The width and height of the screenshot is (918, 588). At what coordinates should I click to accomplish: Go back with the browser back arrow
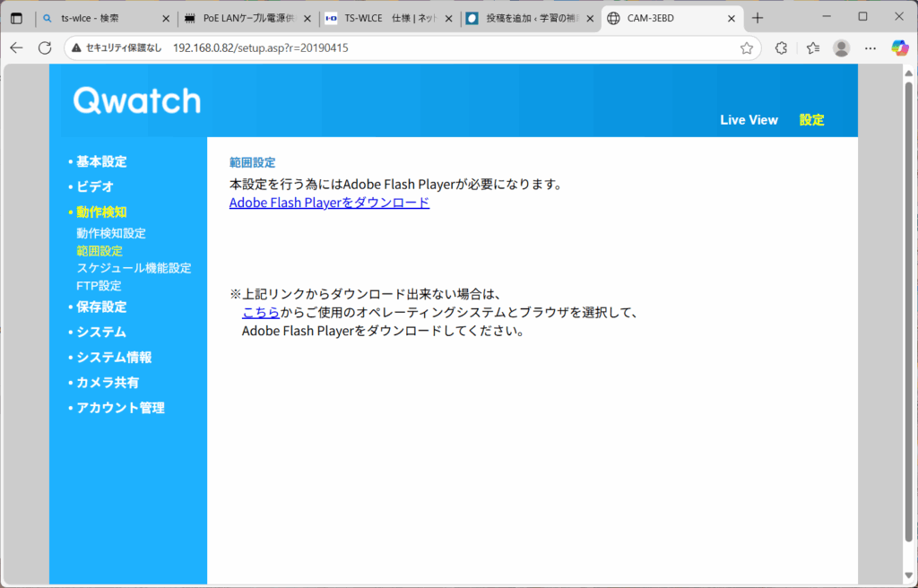tap(17, 48)
